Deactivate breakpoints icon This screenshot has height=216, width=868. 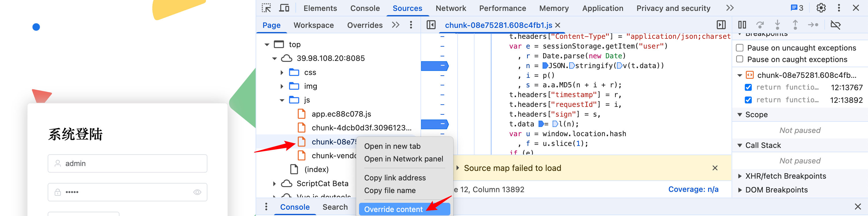tap(836, 25)
